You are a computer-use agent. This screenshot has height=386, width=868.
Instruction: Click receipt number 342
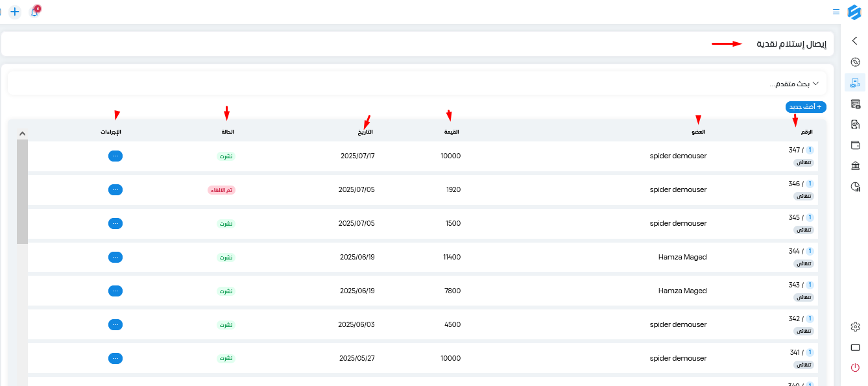pos(794,319)
